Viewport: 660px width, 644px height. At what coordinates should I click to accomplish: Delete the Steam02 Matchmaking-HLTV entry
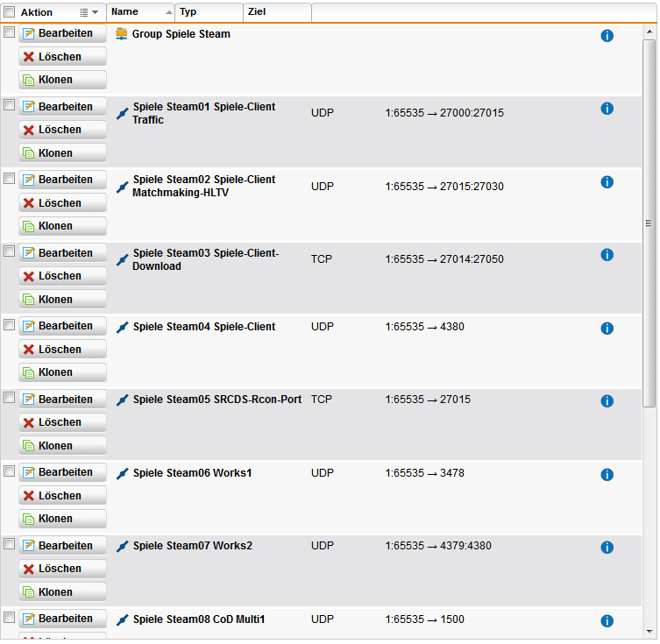point(62,203)
